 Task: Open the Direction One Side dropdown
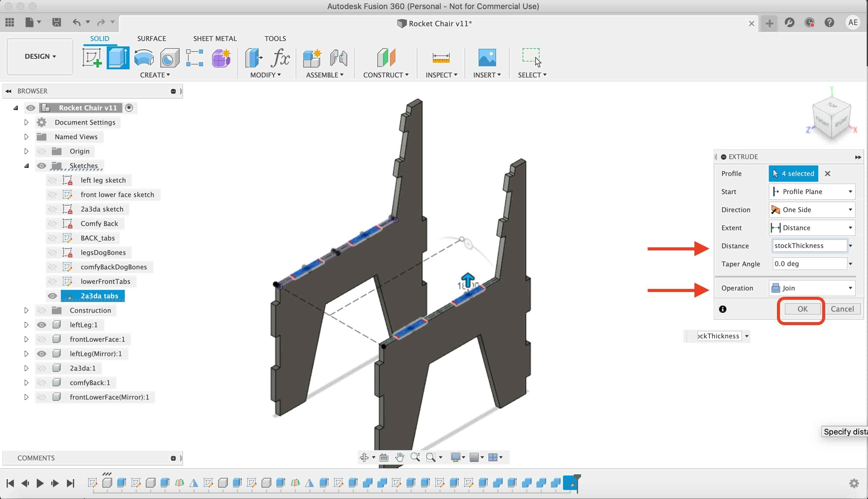click(x=812, y=210)
